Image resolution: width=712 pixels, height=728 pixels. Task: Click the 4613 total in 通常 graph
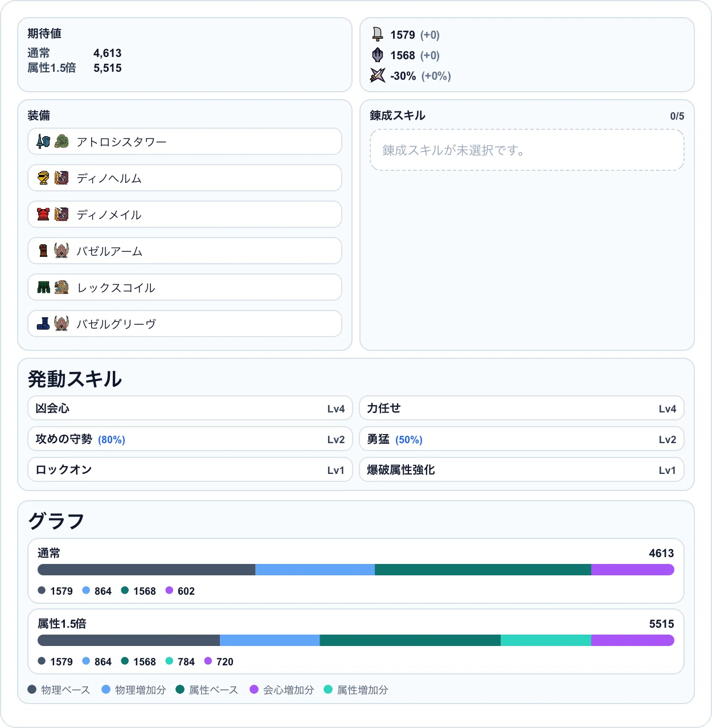(x=661, y=553)
